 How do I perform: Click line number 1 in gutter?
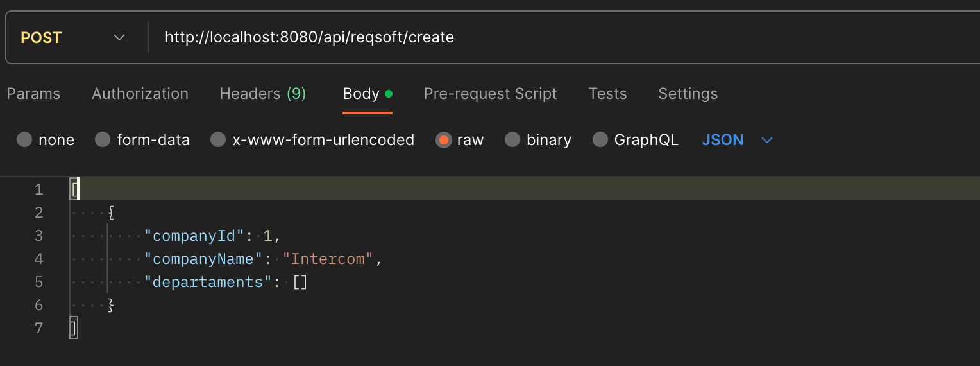click(38, 189)
